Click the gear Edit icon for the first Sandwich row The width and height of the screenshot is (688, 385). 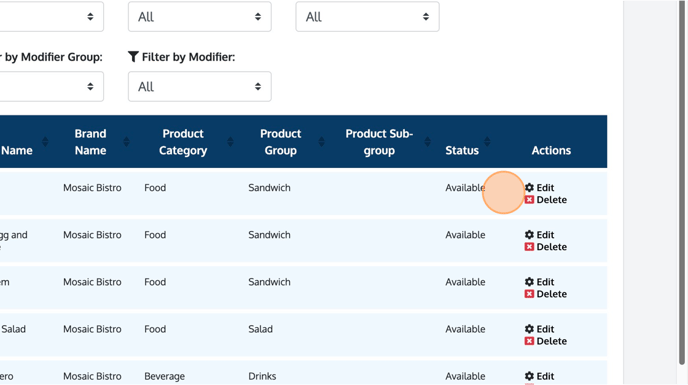[x=529, y=187]
